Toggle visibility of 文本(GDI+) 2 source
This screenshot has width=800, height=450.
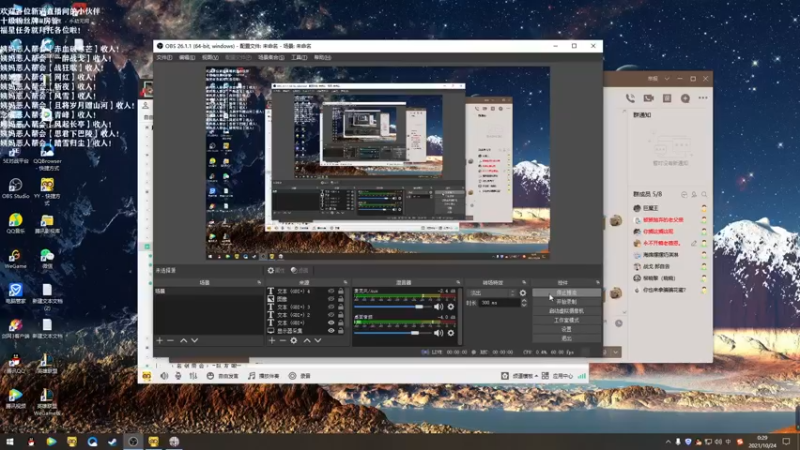pyautogui.click(x=331, y=315)
